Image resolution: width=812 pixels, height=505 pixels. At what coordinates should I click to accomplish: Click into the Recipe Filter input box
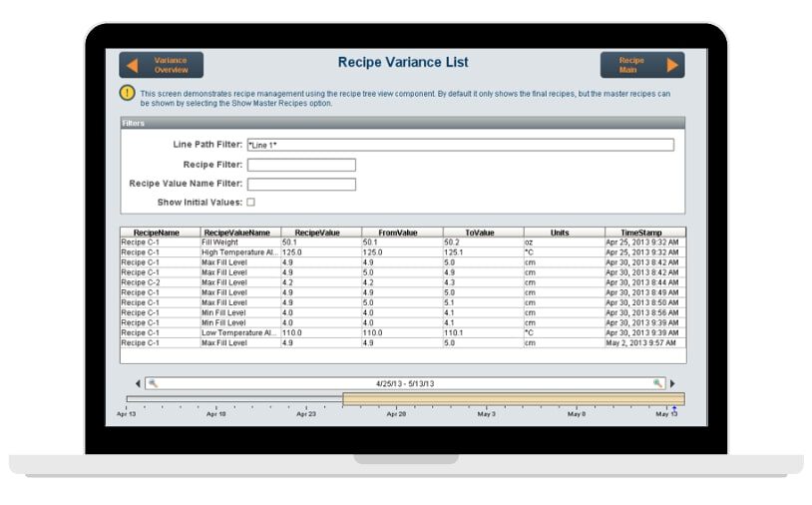[x=301, y=165]
